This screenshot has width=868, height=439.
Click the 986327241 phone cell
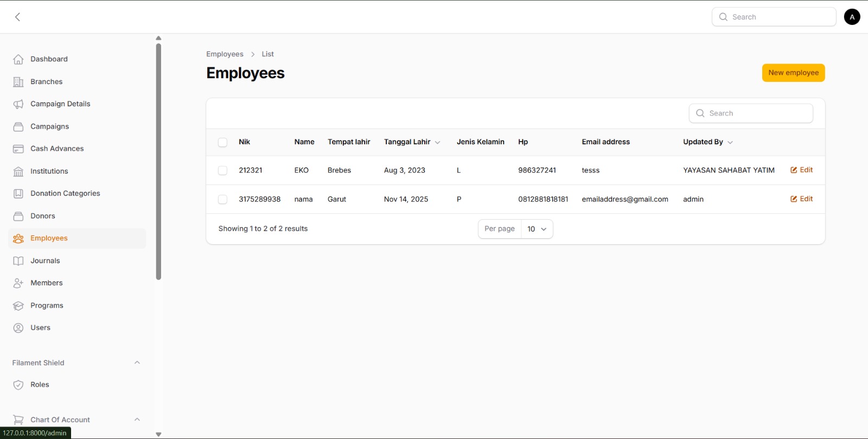pos(537,170)
